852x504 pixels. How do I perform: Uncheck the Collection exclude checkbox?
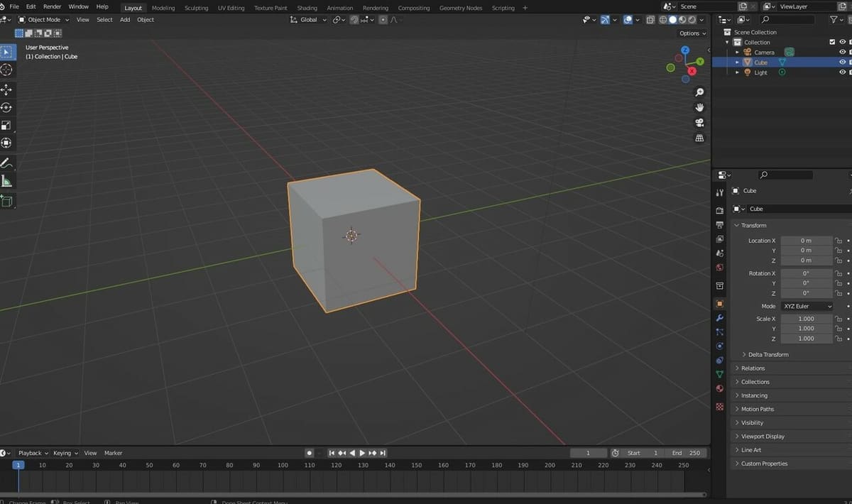(832, 42)
